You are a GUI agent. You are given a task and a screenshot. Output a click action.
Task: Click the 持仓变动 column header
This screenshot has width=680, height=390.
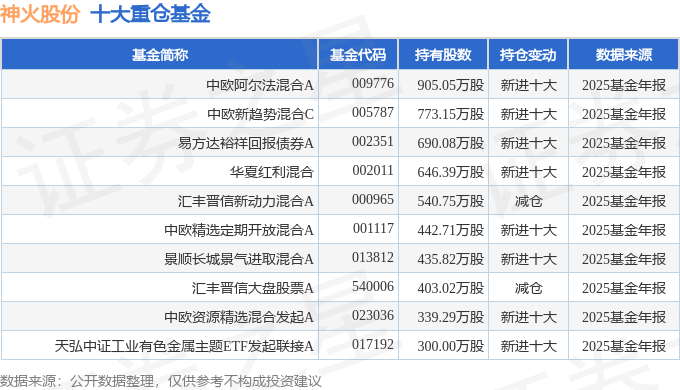click(x=528, y=55)
